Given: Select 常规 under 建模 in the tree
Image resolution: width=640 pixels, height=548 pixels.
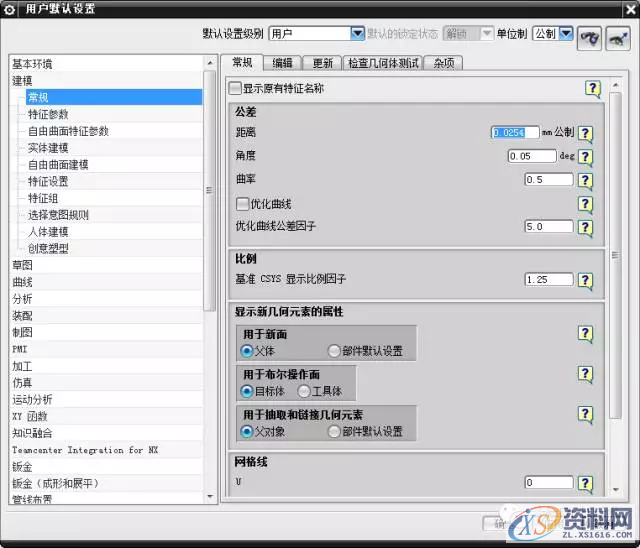Looking at the screenshot, I should (114, 98).
